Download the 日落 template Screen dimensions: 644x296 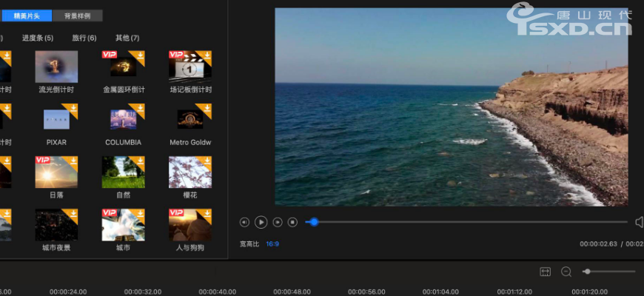73,161
